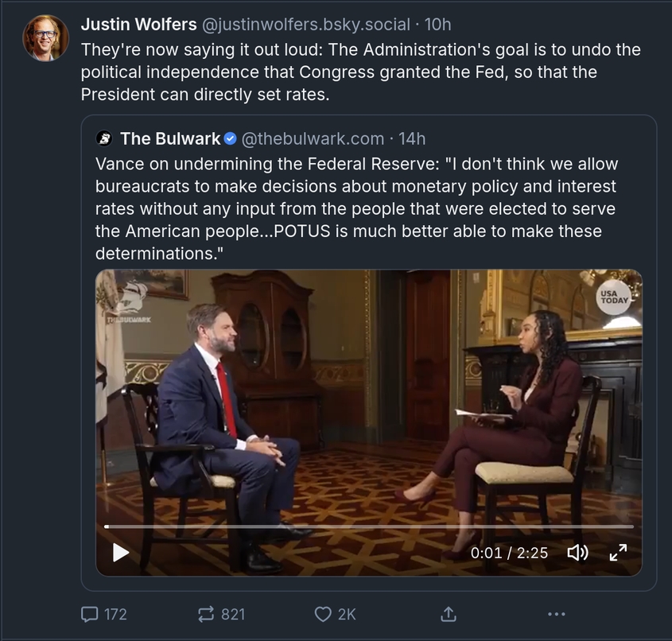Like the post with the heart icon

click(322, 614)
